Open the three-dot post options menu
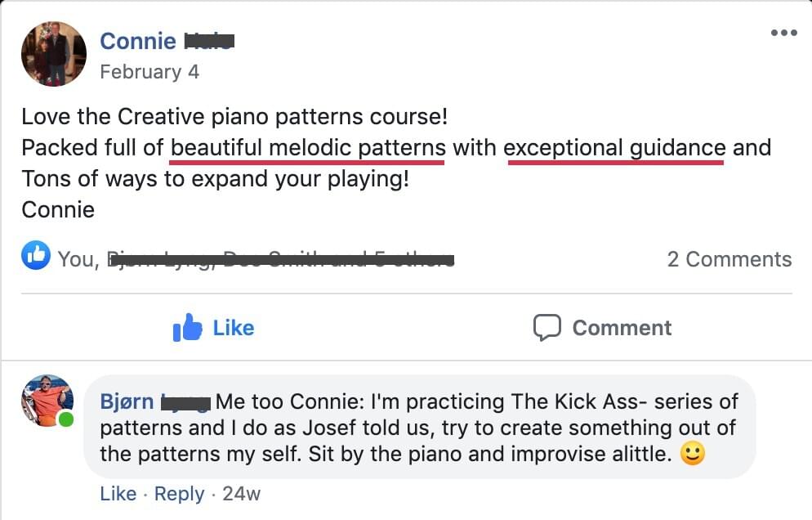 [783, 34]
